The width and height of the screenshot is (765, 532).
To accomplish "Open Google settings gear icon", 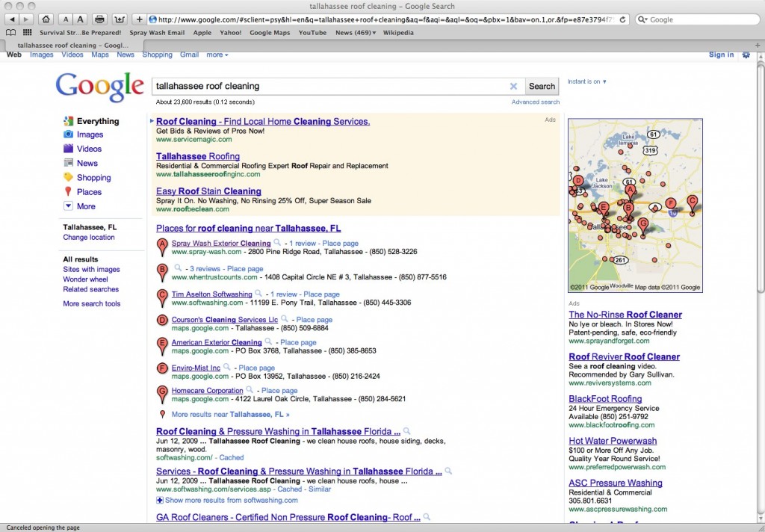I will pos(746,55).
